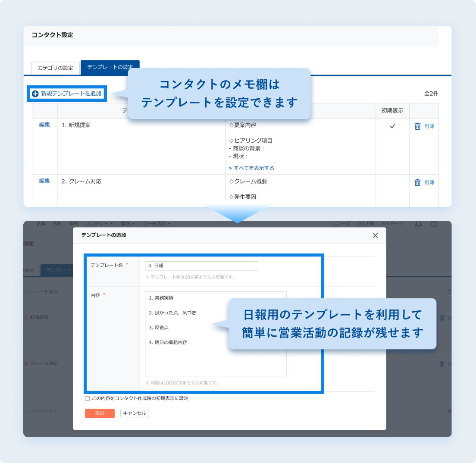Click the テンプレート名 input field
This screenshot has width=476, height=463.
(201, 266)
